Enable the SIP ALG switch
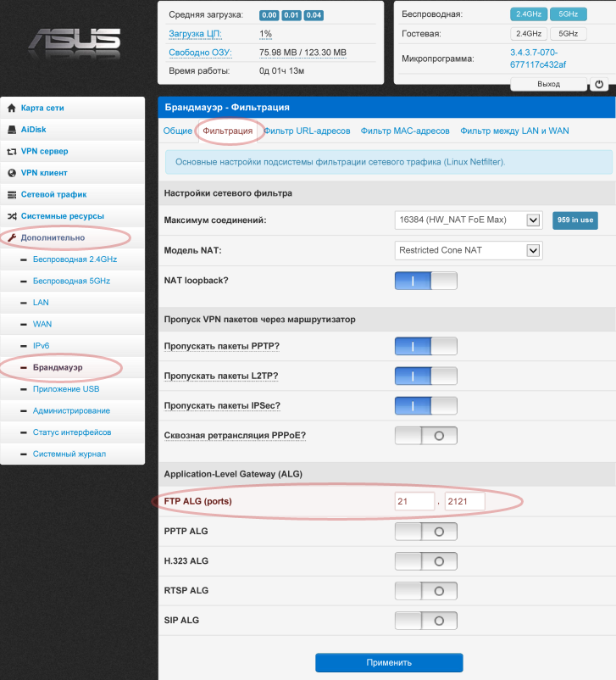 point(426,620)
